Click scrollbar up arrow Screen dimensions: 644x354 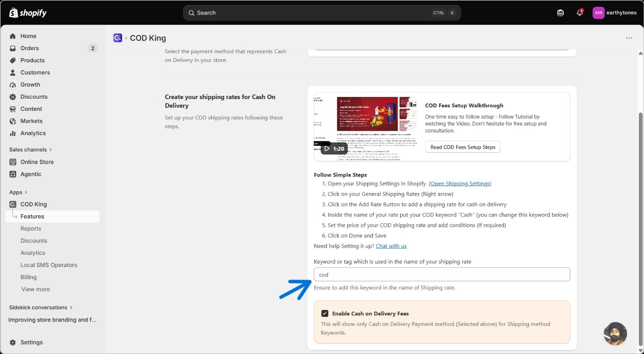click(x=641, y=53)
